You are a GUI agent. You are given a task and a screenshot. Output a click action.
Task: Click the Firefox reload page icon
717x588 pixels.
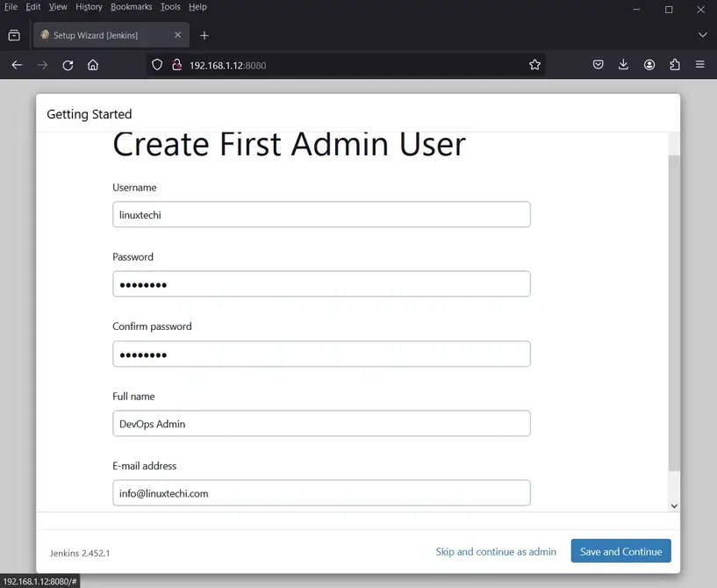[68, 65]
